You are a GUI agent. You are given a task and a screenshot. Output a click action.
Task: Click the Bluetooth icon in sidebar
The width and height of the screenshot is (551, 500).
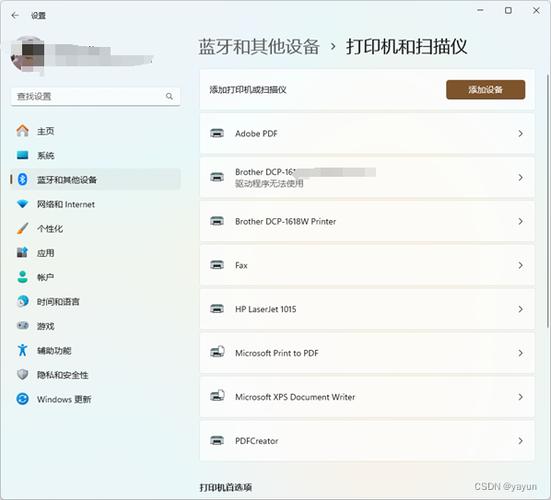pos(22,179)
